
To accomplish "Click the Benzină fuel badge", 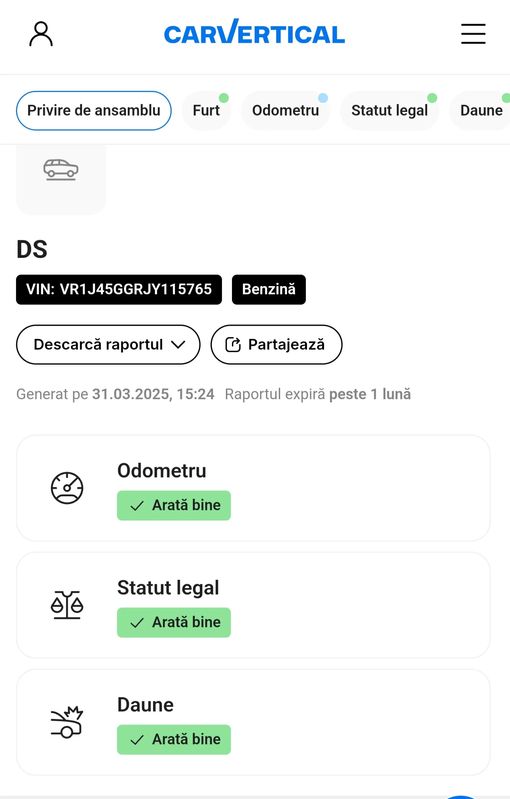I will point(269,289).
